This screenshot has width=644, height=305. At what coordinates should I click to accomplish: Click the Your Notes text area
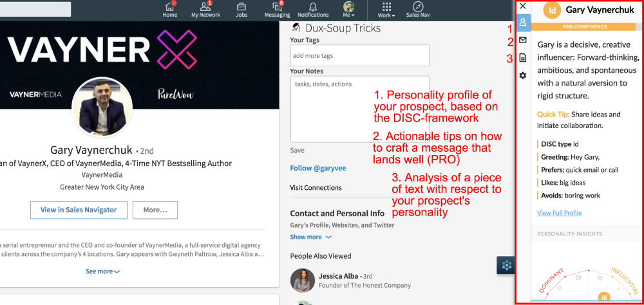coord(360,109)
